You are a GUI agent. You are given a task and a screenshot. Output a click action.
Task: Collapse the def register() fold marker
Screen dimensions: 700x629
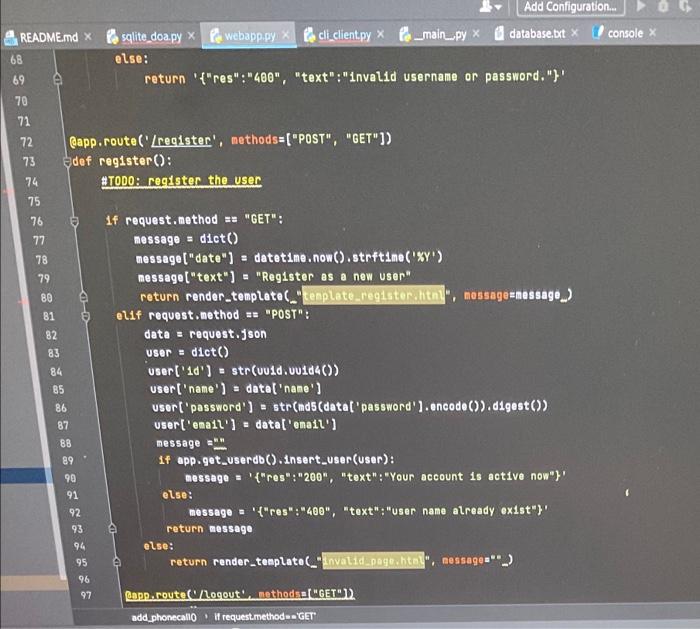coord(67,162)
